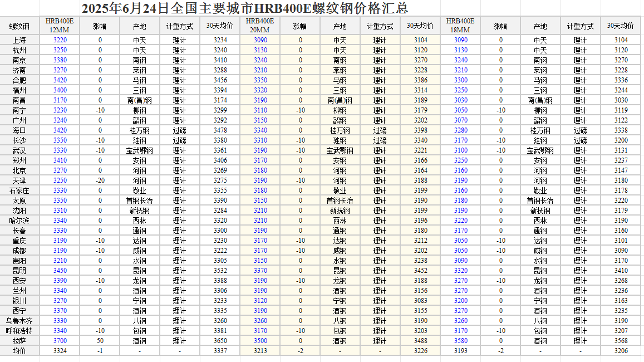
Task: Open Lhasa 18MM price link 3580
Action: [460, 341]
